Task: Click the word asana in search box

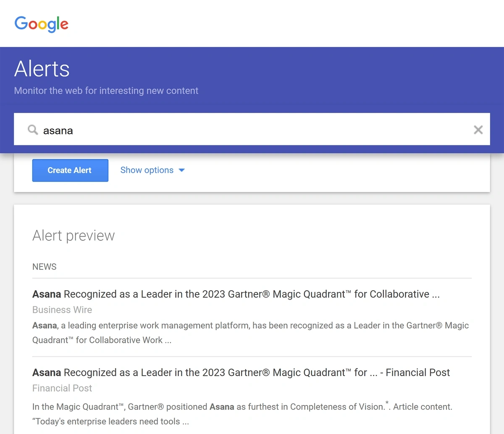Action: tap(58, 131)
